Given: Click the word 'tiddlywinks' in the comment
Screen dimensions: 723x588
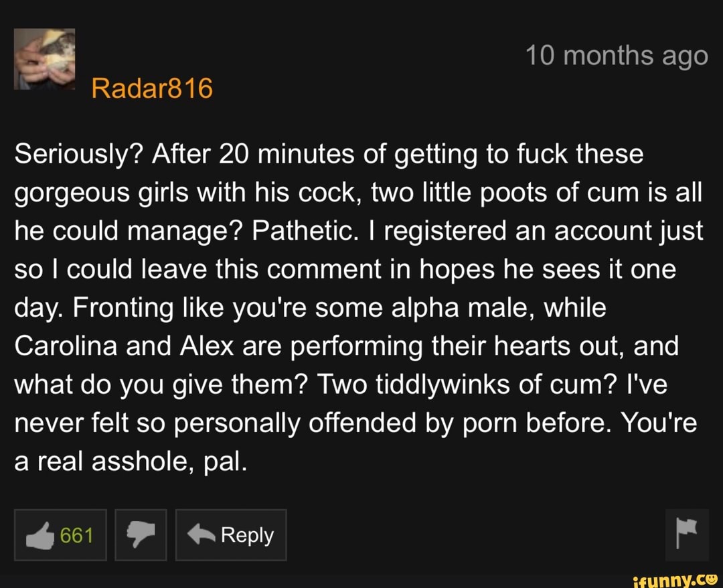Looking at the screenshot, I should click(x=443, y=384).
